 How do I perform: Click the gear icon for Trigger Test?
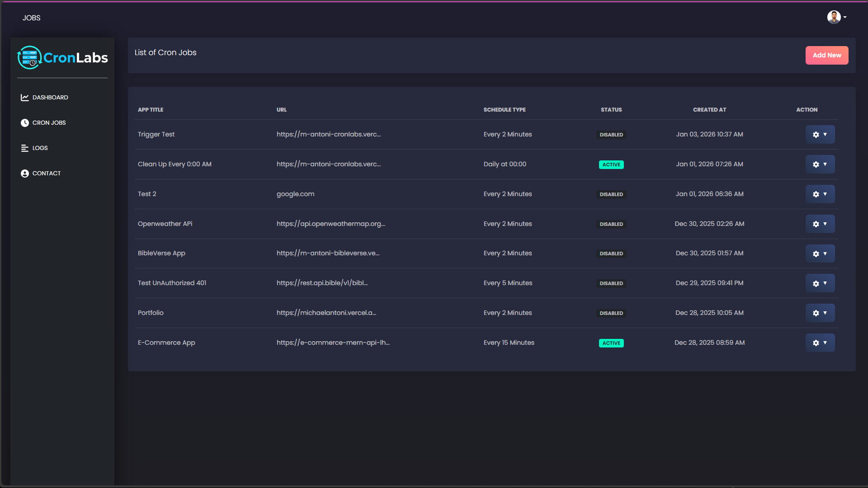click(816, 135)
